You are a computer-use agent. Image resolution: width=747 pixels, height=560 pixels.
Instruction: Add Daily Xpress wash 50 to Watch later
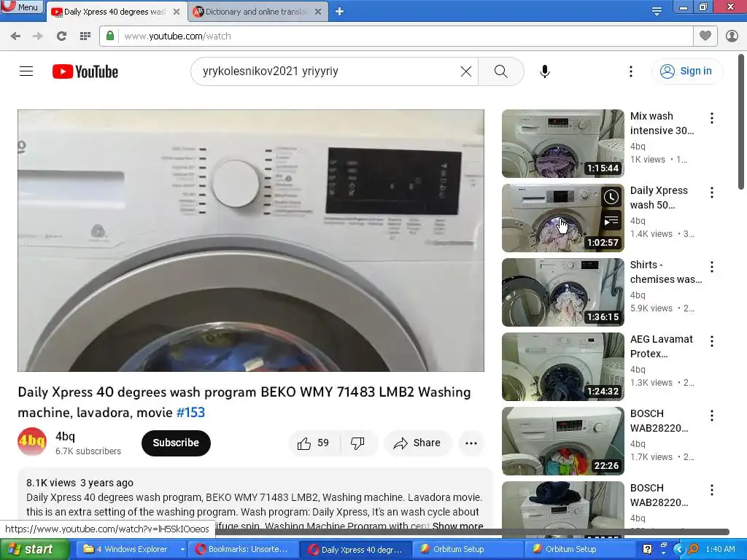[x=611, y=197]
